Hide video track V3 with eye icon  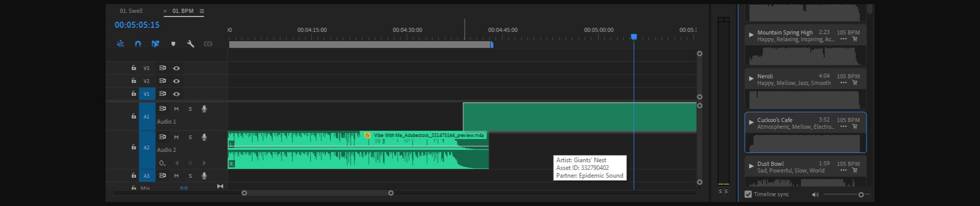[x=176, y=68]
